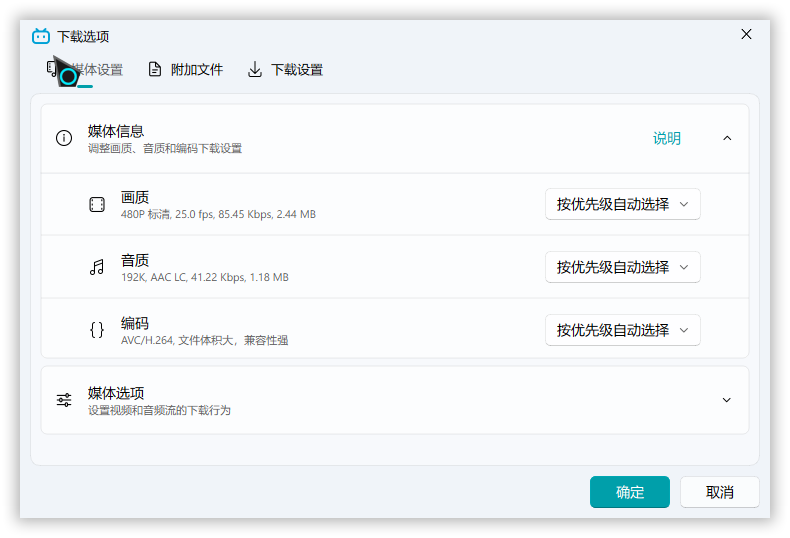Switch to the 媒体设置 tab

coord(96,70)
